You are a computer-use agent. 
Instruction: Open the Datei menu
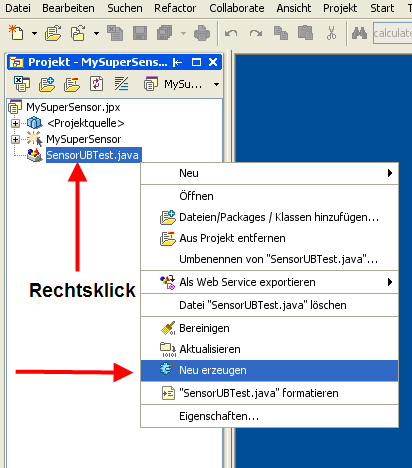tap(18, 8)
